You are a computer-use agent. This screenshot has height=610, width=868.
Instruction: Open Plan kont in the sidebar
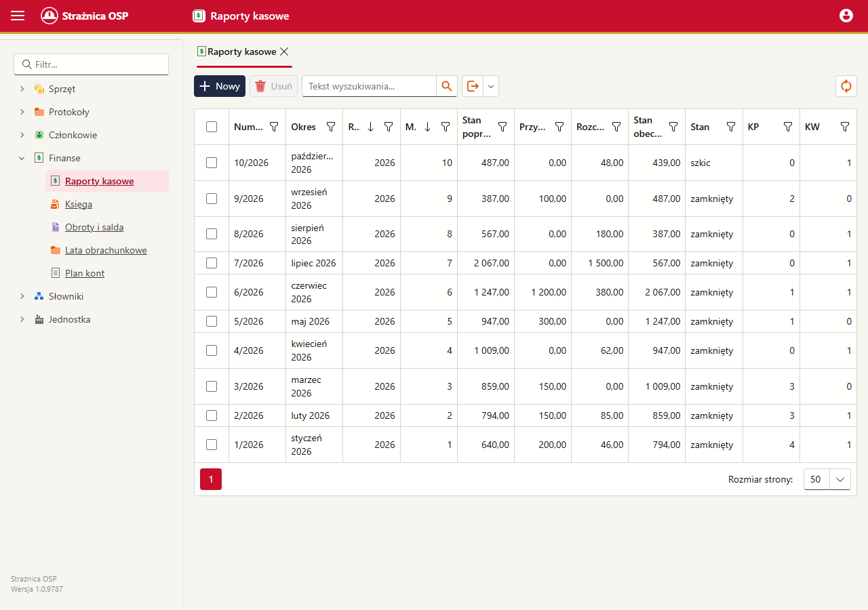(x=85, y=273)
